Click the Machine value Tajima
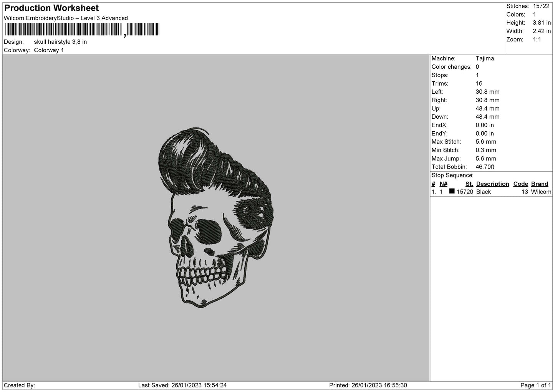Image resolution: width=555 pixels, height=392 pixels. (484, 58)
